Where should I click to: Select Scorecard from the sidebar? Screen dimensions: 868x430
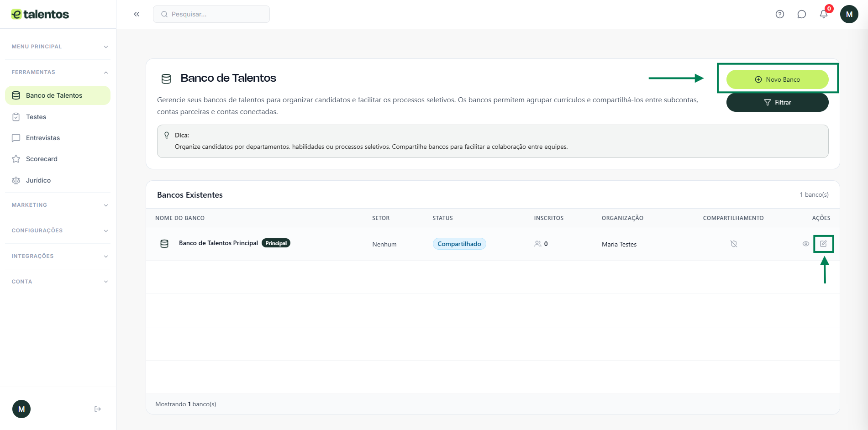(42, 159)
